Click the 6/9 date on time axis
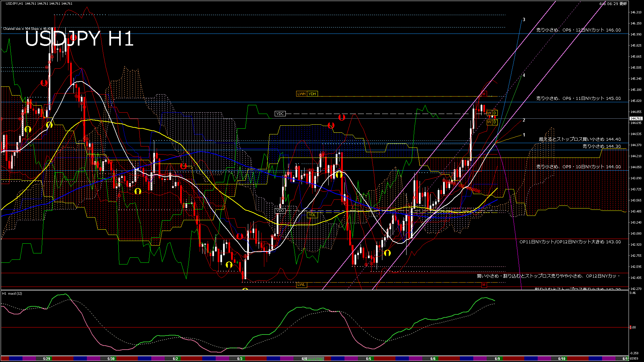This screenshot has width=644, height=362. coord(497,359)
